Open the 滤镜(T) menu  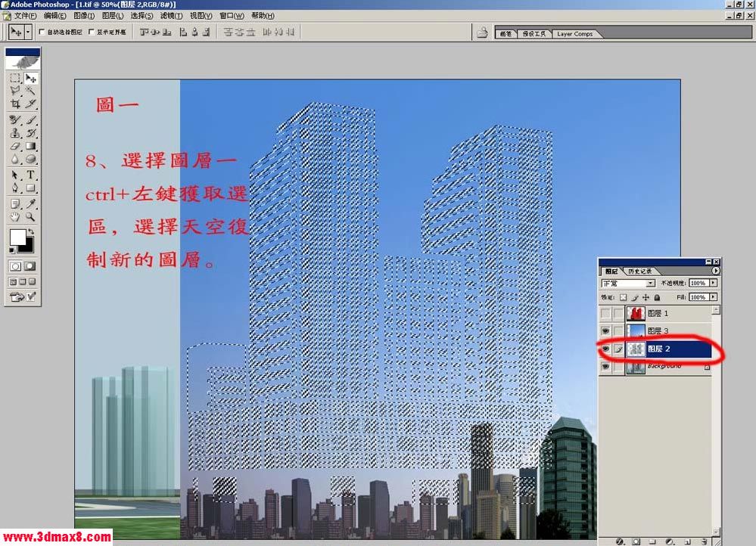(171, 16)
